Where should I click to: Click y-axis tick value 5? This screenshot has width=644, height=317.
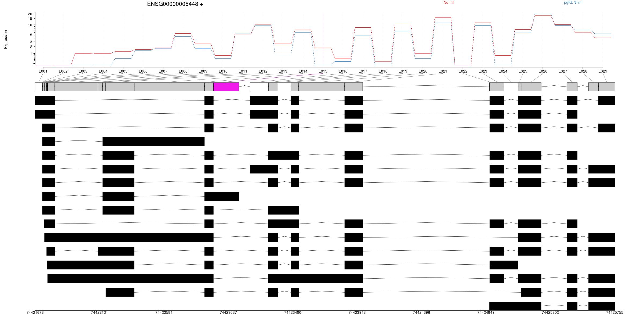click(31, 35)
